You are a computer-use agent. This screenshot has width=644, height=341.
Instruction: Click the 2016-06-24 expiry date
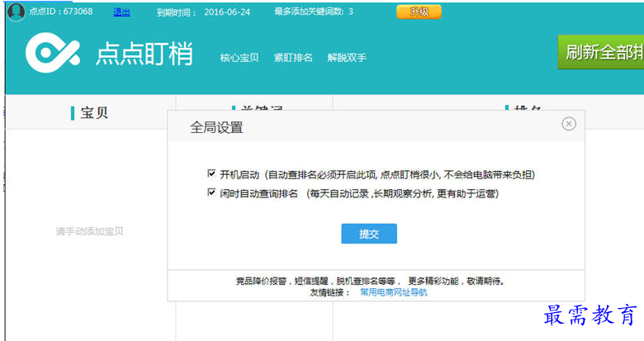pos(227,12)
